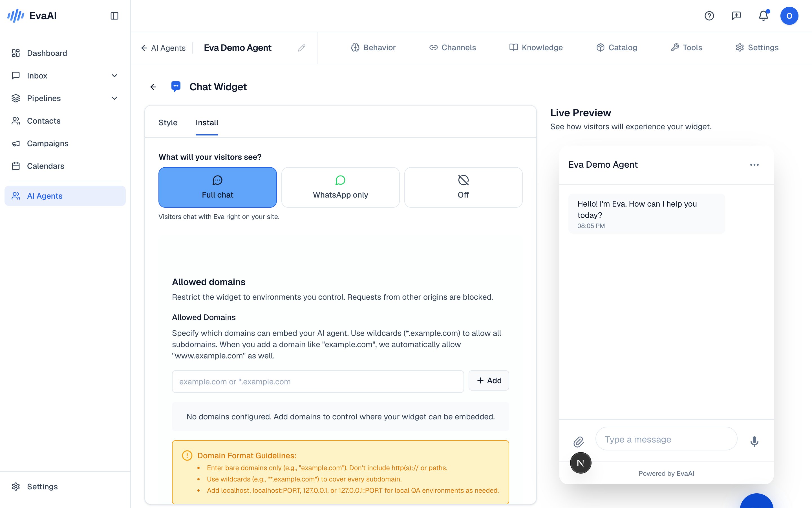Click the Allowed domains heading
812x508 pixels.
(x=209, y=282)
